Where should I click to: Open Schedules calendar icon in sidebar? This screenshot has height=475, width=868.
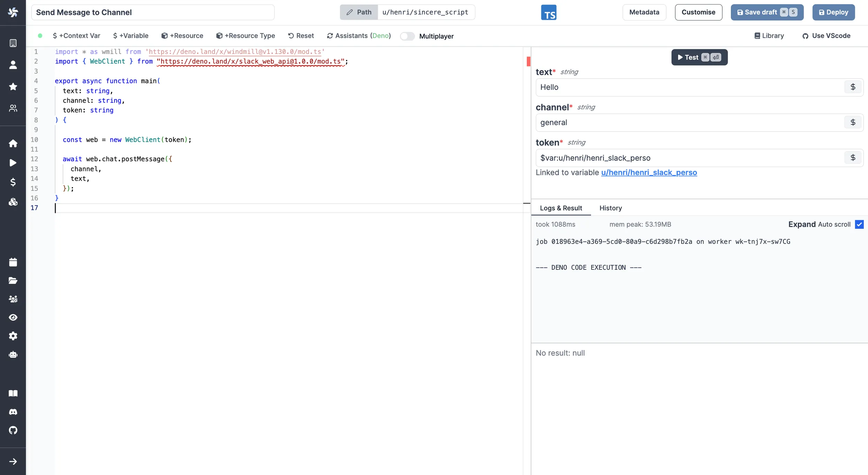[x=13, y=262]
